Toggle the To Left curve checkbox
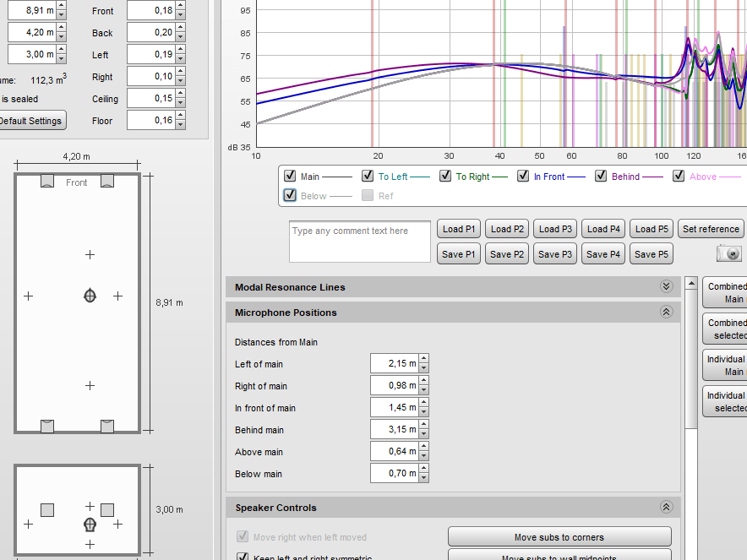This screenshot has height=560, width=747. pos(368,176)
